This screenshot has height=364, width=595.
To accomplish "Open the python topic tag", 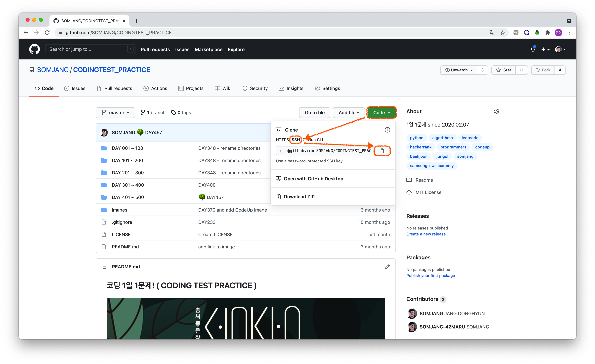I will coord(416,138).
